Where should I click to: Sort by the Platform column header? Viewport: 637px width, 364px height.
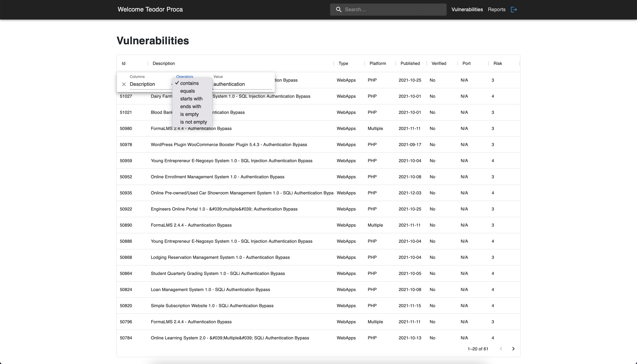[x=378, y=64]
